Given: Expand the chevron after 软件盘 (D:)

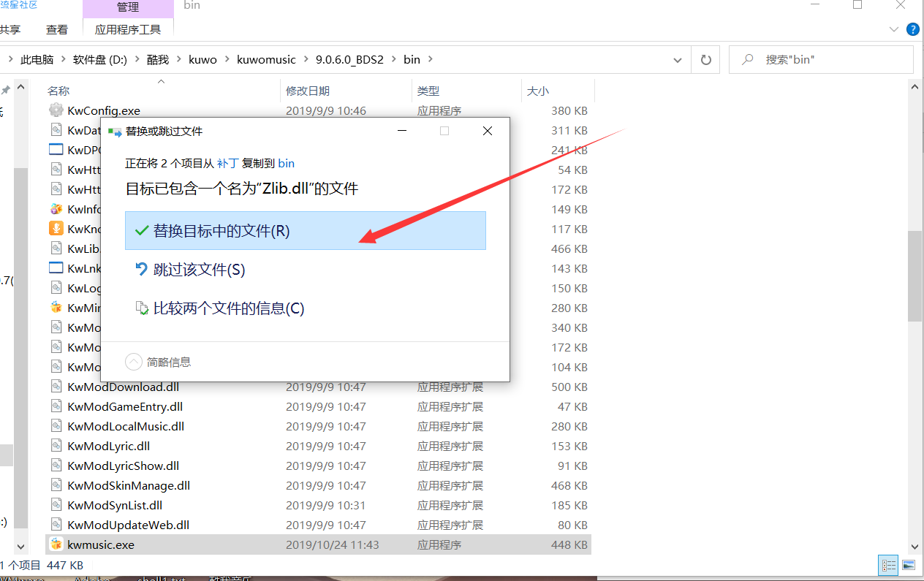Looking at the screenshot, I should click(x=137, y=60).
